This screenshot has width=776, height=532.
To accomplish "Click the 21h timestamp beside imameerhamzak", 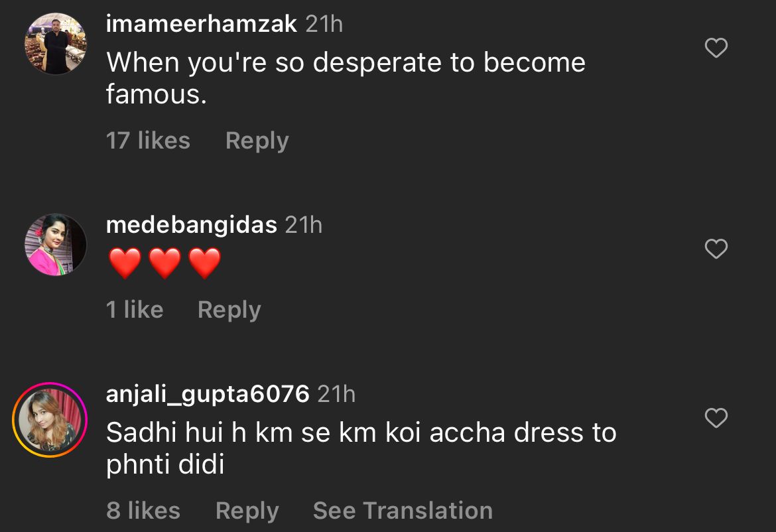I will tap(324, 25).
